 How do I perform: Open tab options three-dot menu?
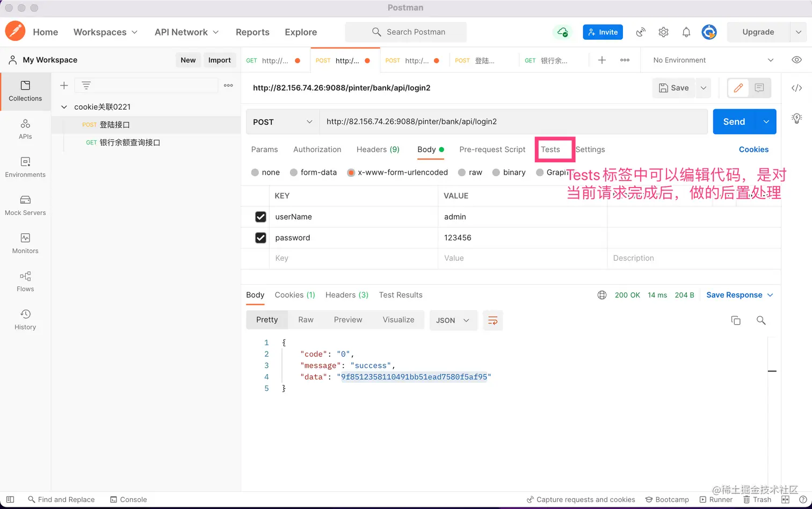(625, 60)
